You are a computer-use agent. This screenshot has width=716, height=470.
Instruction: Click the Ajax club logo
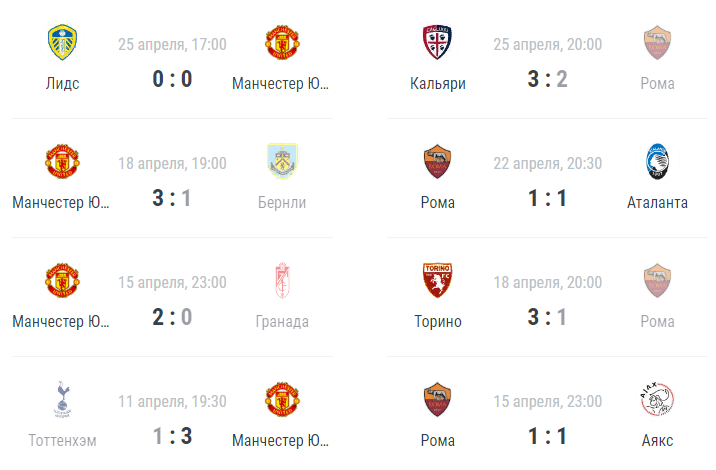(657, 400)
